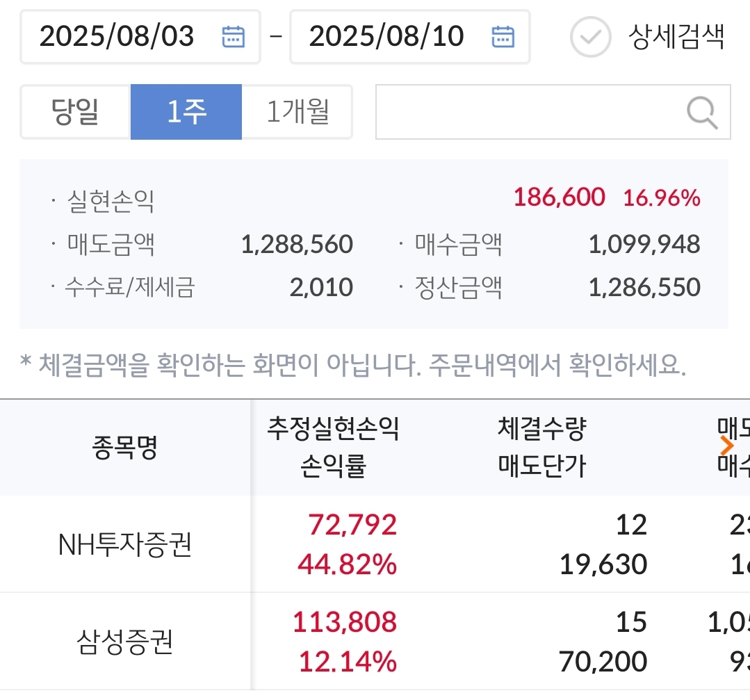This screenshot has height=700, width=750.
Task: Click the 19,630 sell price
Action: (603, 564)
